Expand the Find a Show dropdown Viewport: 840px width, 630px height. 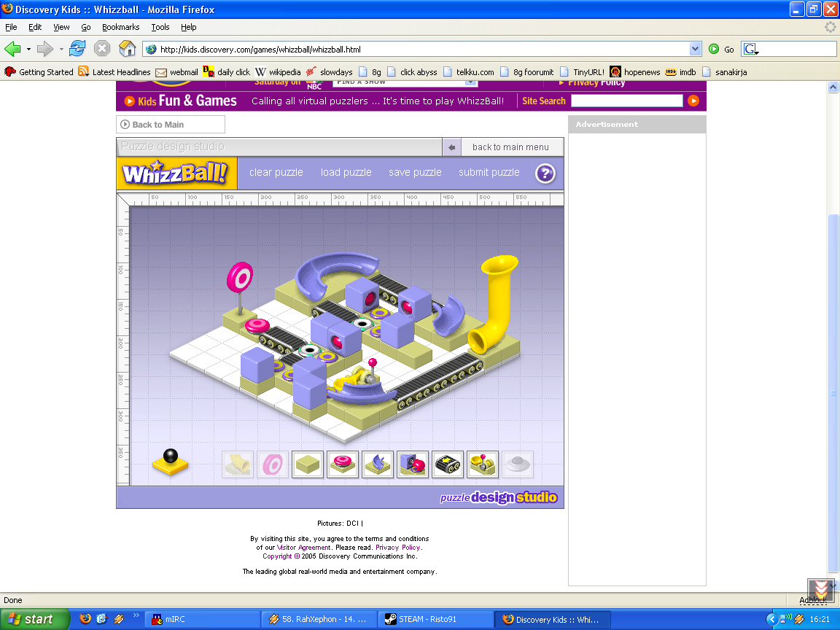click(x=470, y=82)
